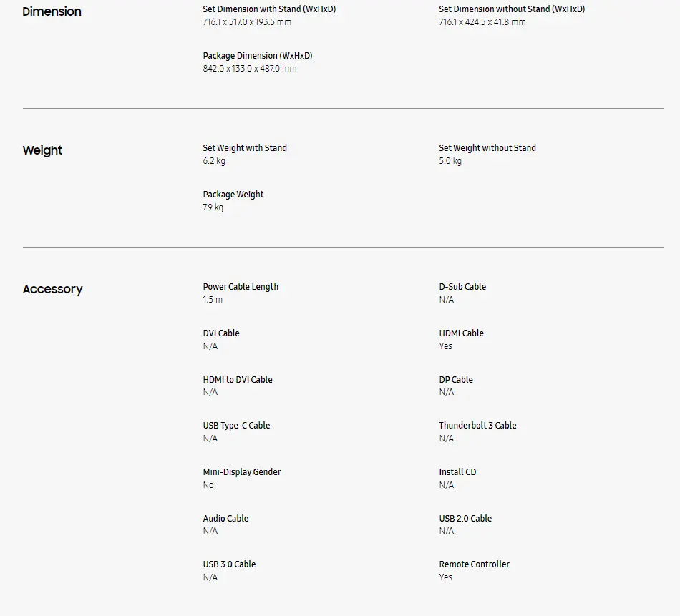Click the Power Cable Length label
The image size is (680, 616).
(241, 287)
